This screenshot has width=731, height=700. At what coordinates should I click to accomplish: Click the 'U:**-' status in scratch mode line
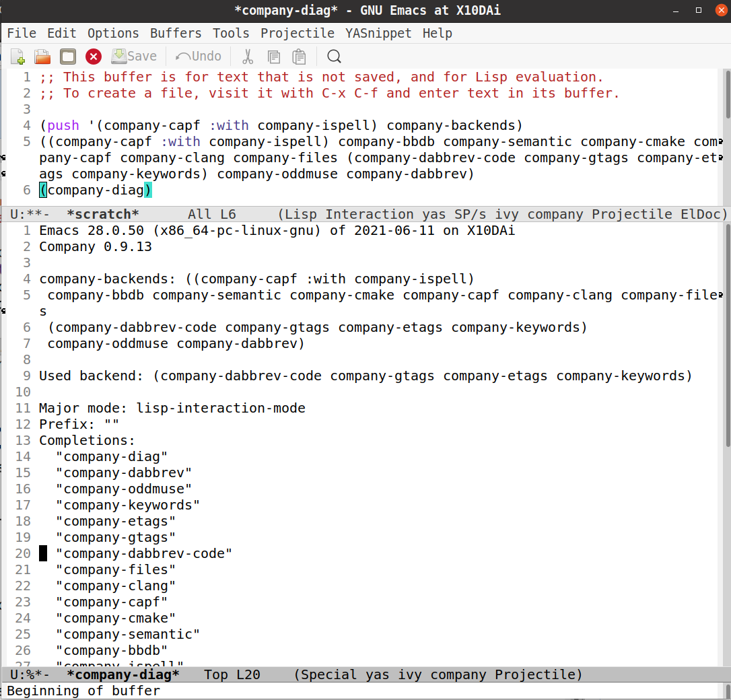pyautogui.click(x=30, y=215)
